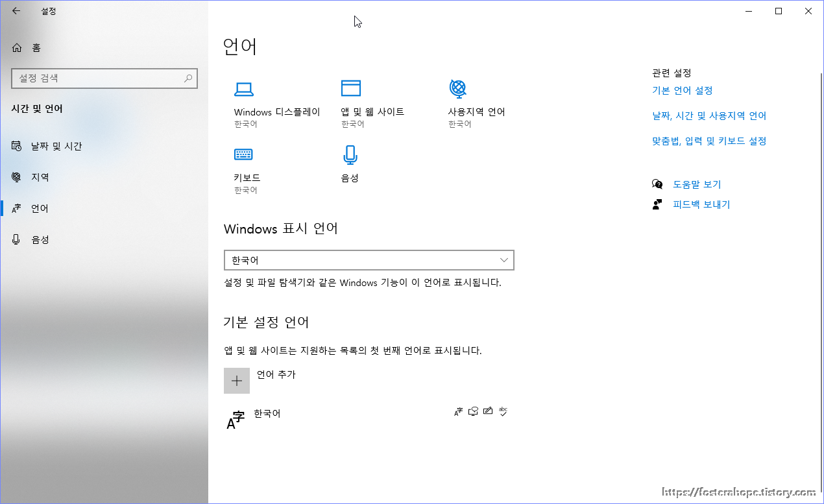Click the 지역 globe sidebar icon
The width and height of the screenshot is (824, 504).
(x=16, y=177)
